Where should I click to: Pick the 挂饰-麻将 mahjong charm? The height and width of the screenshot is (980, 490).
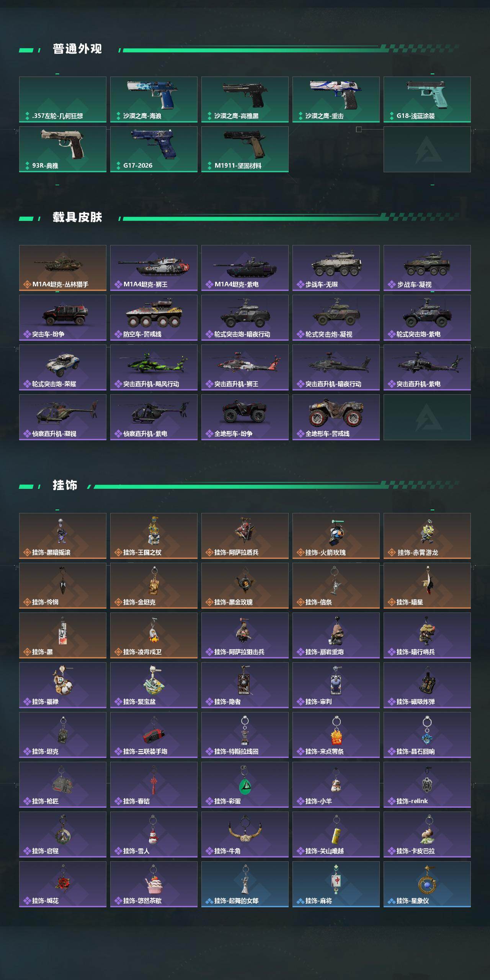(x=336, y=884)
